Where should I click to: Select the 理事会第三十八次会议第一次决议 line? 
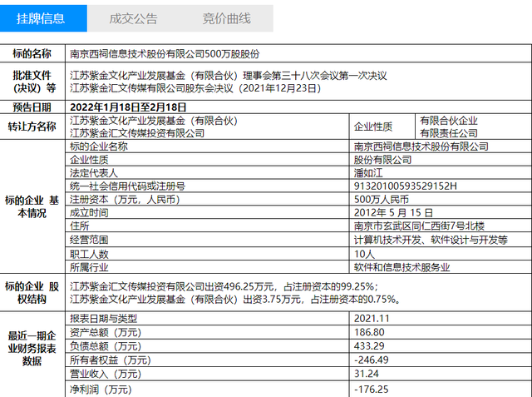click(x=229, y=76)
